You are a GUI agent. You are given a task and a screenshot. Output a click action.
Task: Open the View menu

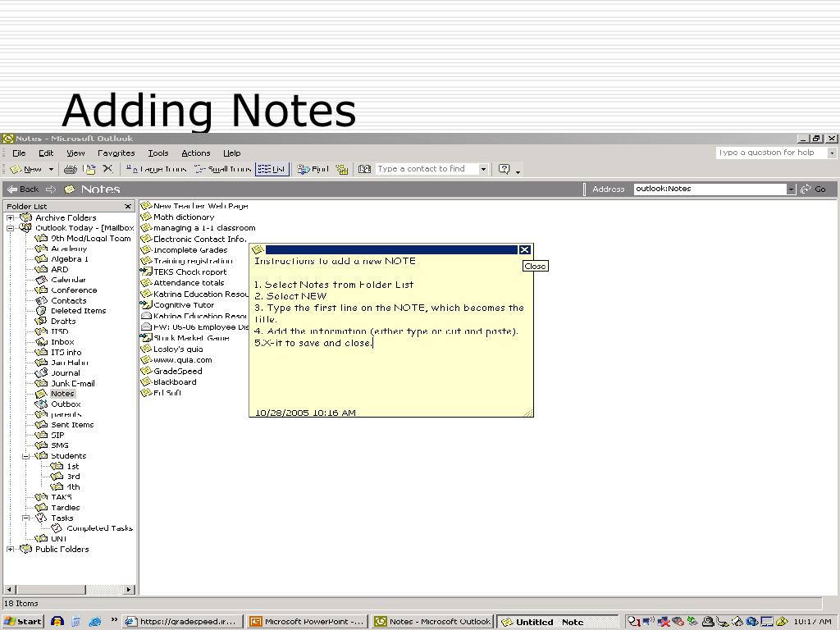(75, 153)
